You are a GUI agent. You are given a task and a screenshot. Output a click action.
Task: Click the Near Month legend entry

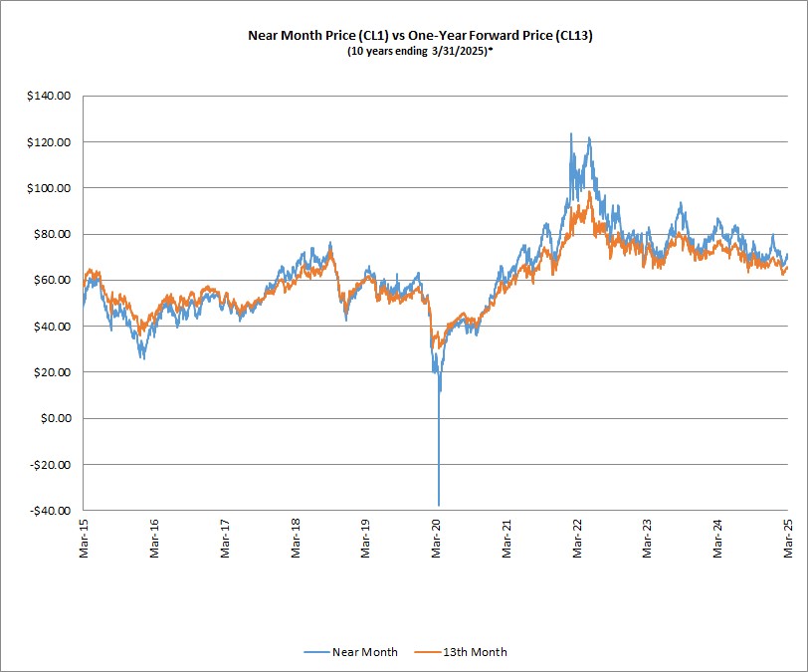point(350,652)
